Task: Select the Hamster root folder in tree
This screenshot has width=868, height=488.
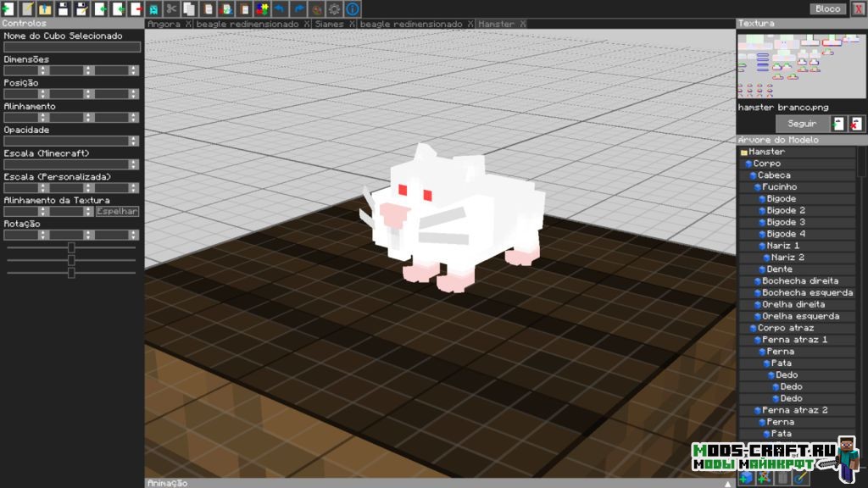Action: pos(766,152)
